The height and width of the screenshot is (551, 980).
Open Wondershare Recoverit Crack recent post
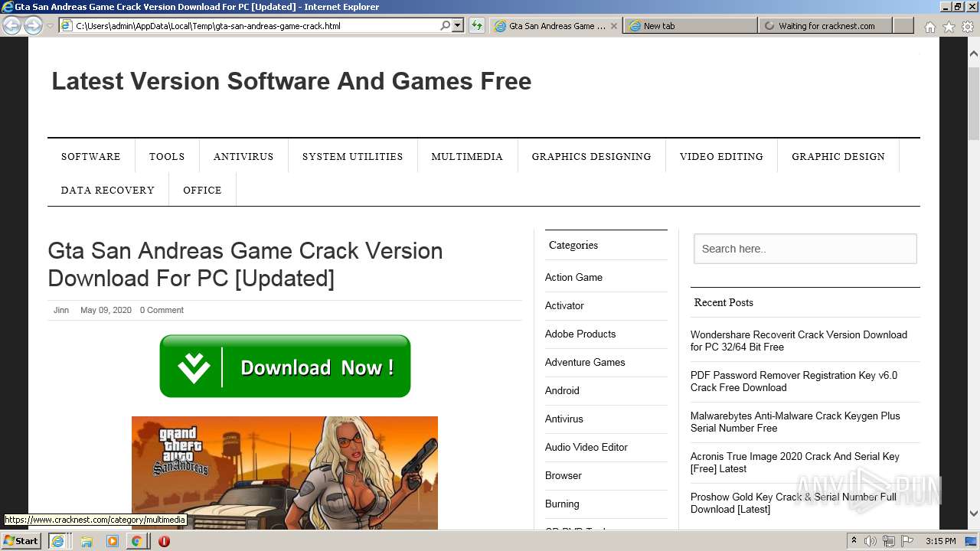point(799,341)
